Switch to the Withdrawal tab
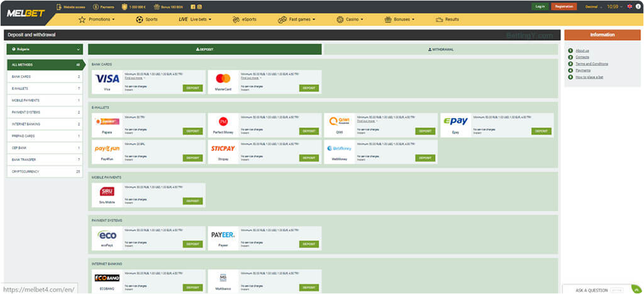The height and width of the screenshot is (294, 644). click(x=440, y=49)
